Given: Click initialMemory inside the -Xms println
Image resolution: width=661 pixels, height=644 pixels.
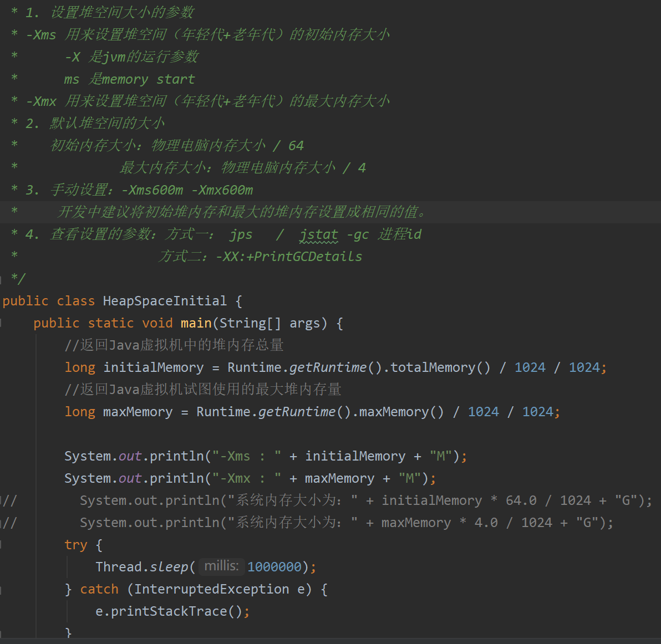Looking at the screenshot, I should [355, 456].
